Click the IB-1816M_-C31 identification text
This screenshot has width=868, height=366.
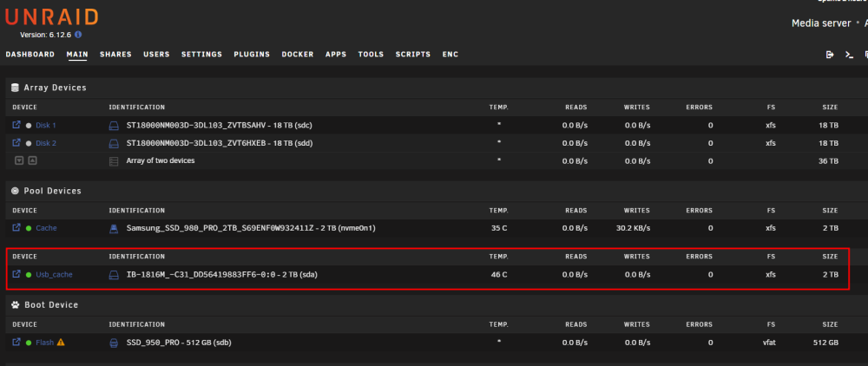[x=222, y=274]
